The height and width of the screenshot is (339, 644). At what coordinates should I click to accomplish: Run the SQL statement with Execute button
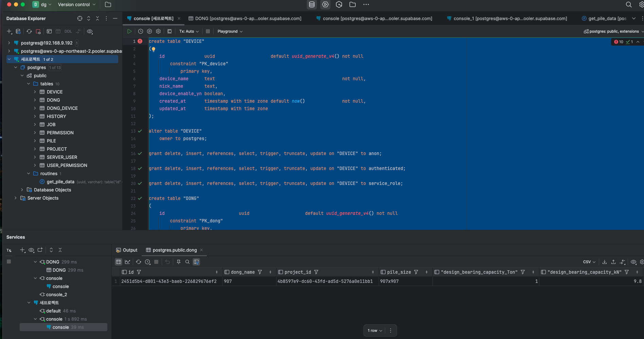click(x=129, y=31)
